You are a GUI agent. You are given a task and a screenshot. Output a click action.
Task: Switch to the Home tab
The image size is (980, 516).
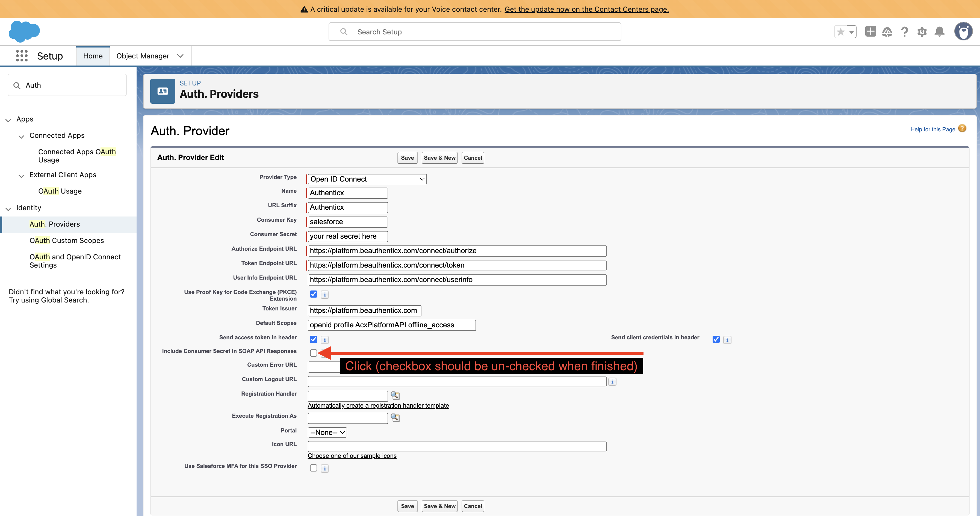pyautogui.click(x=93, y=56)
